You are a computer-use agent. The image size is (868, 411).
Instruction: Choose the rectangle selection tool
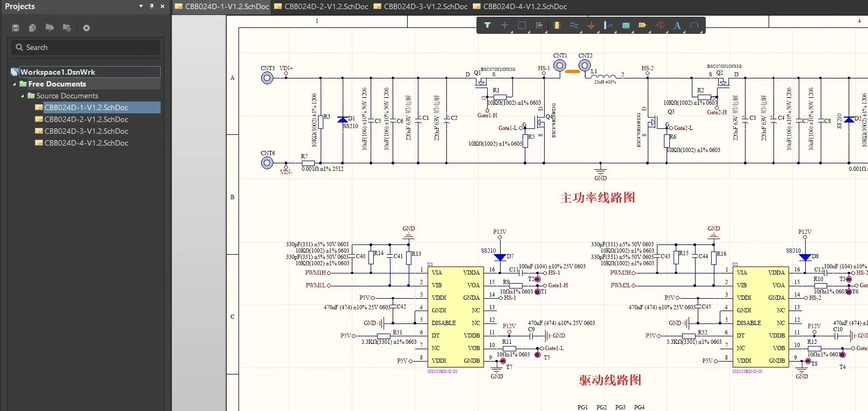(522, 25)
